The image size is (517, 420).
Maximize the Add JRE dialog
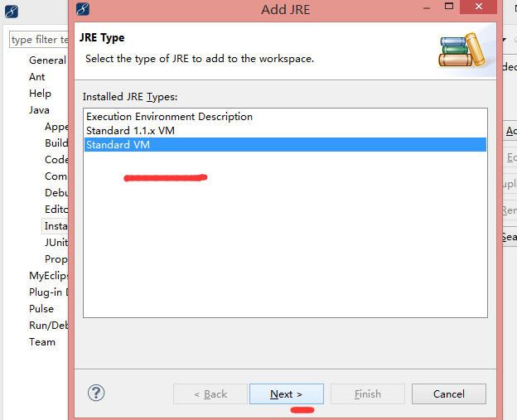(x=449, y=7)
